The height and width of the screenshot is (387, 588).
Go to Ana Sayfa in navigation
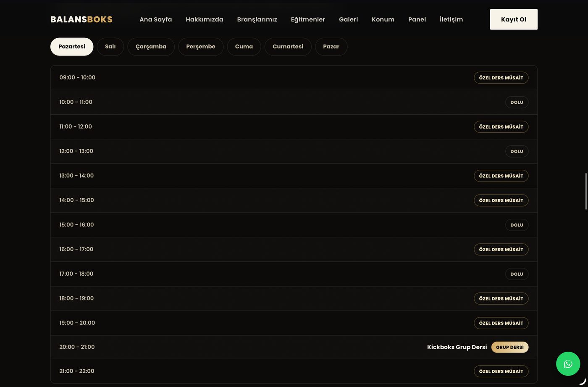pos(156,19)
